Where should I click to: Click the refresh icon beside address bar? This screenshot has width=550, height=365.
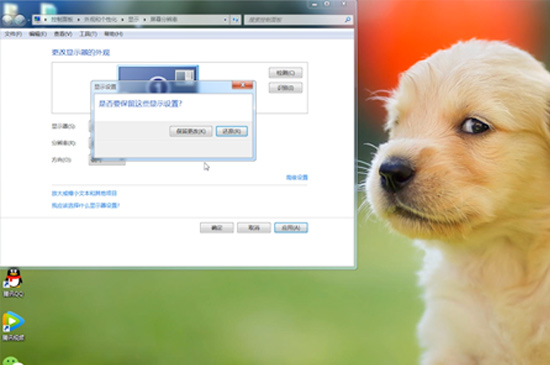click(236, 20)
